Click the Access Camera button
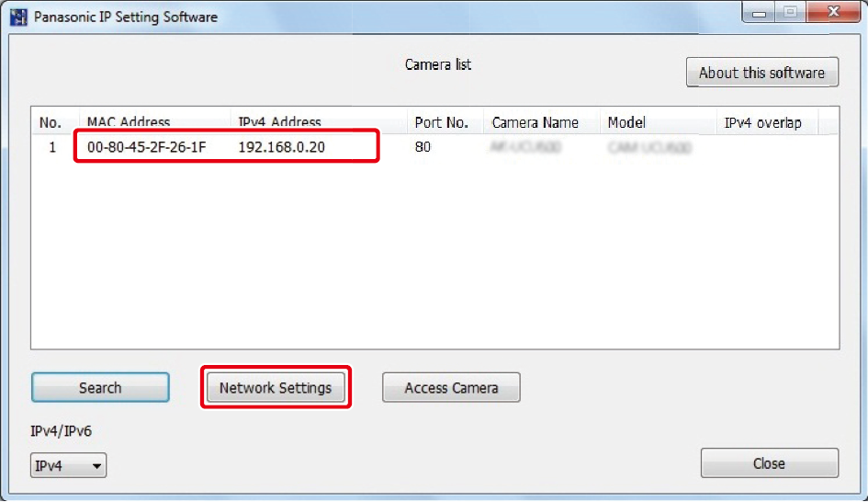868x502 pixels. [x=451, y=388]
